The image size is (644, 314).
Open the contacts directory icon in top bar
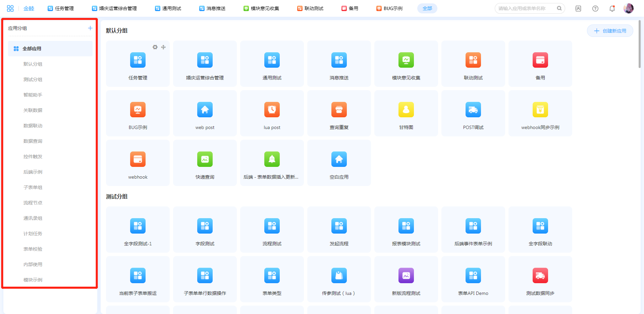coord(578,8)
